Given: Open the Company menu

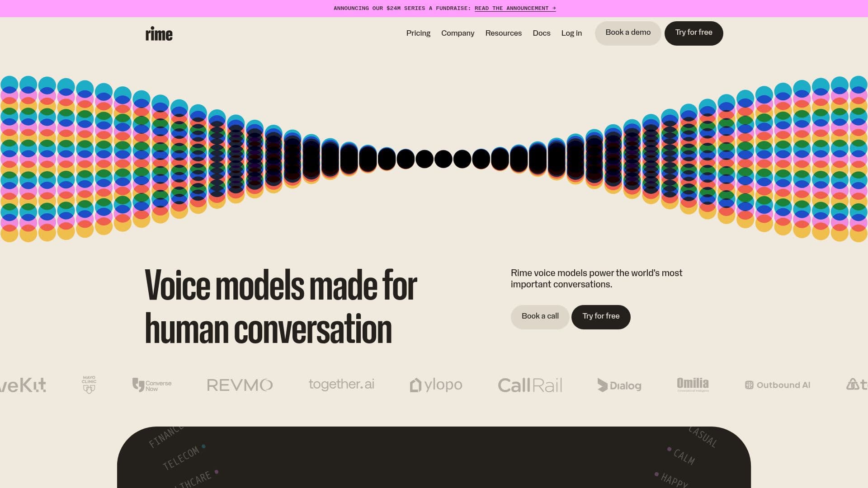Looking at the screenshot, I should (458, 33).
